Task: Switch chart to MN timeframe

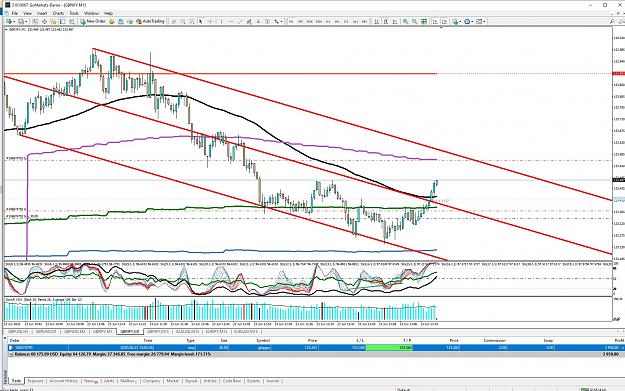Action: click(364, 22)
